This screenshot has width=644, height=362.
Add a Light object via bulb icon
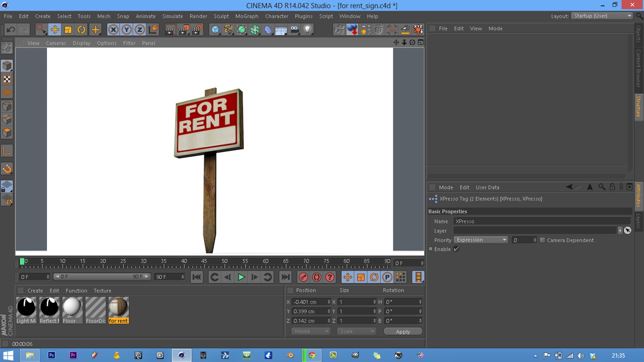point(307,30)
